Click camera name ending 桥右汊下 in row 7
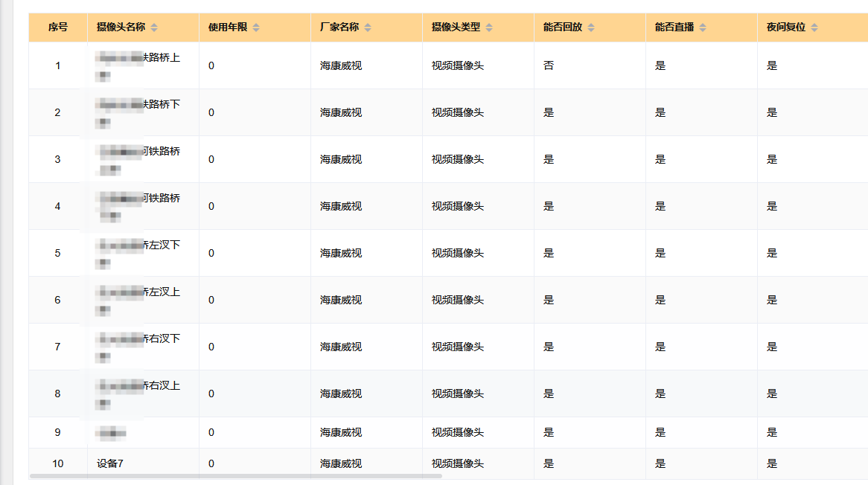Image resolution: width=868 pixels, height=485 pixels. pyautogui.click(x=138, y=347)
